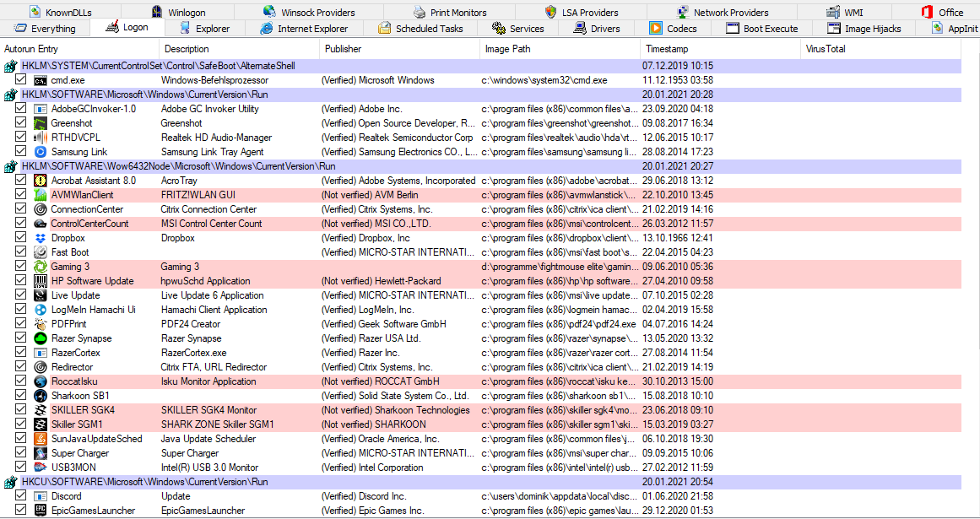
Task: Click the RTHDVCPL speaker icon
Action: (x=40, y=138)
